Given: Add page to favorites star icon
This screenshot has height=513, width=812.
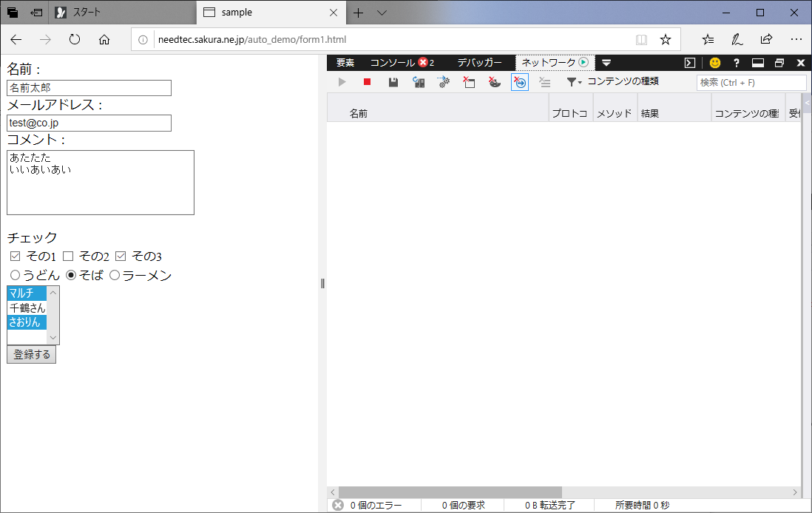Looking at the screenshot, I should 666,40.
